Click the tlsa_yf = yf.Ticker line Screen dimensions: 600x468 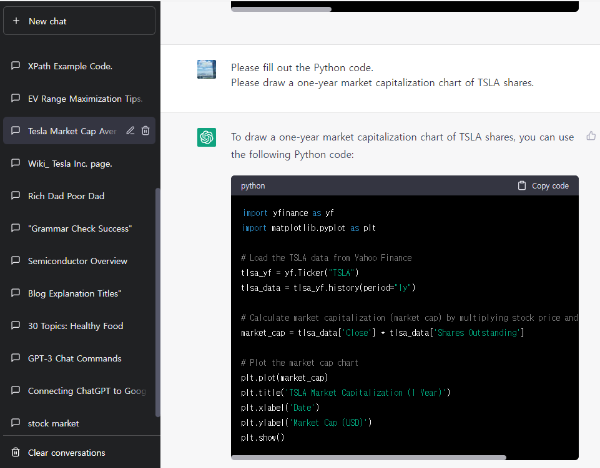300,273
